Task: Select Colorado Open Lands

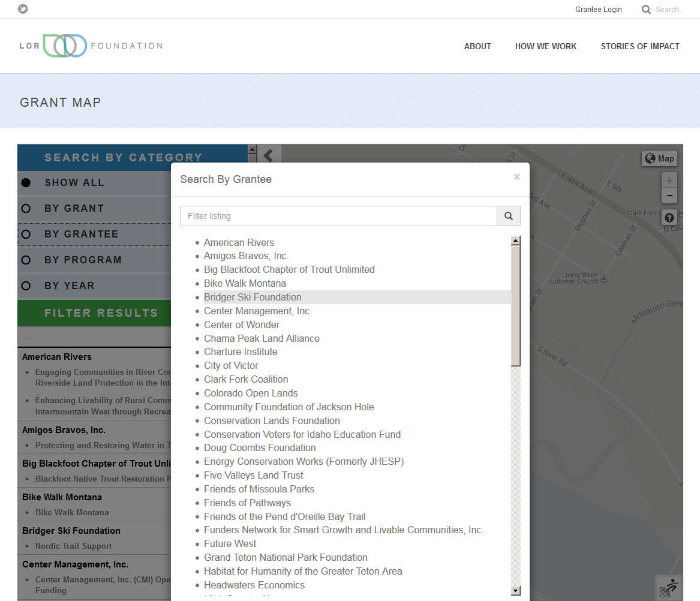Action: click(x=251, y=393)
